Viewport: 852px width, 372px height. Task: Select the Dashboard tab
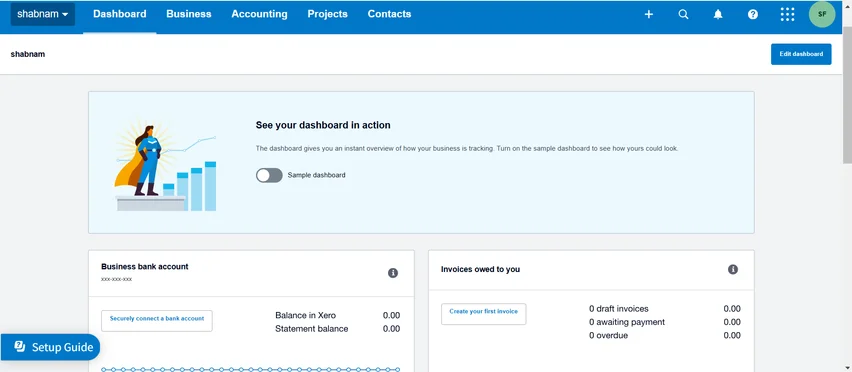[x=120, y=14]
